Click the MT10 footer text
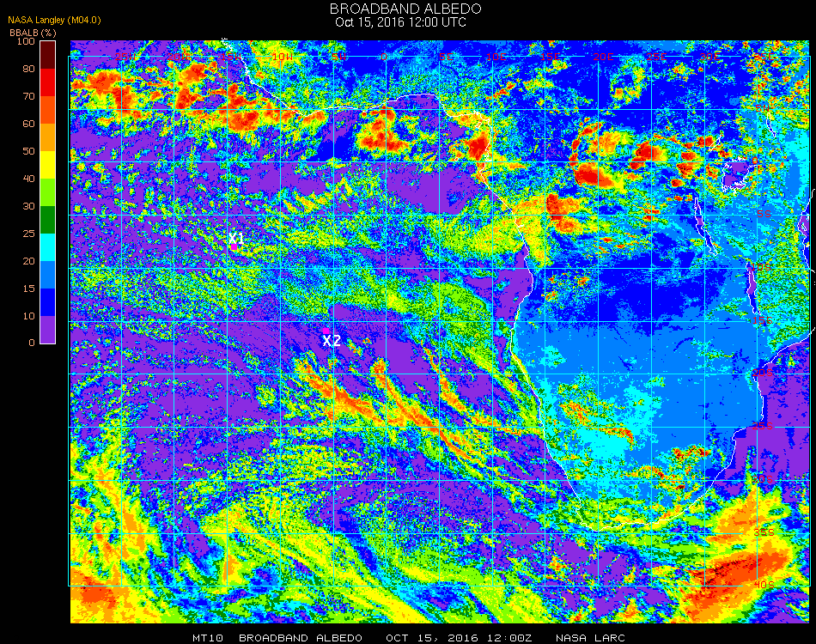This screenshot has height=644, width=816. 208,638
